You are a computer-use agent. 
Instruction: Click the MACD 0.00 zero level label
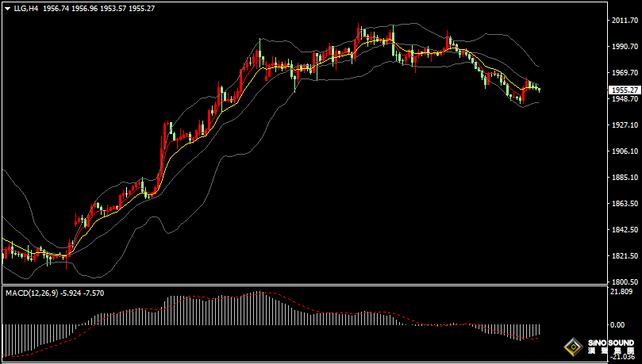coord(618,324)
